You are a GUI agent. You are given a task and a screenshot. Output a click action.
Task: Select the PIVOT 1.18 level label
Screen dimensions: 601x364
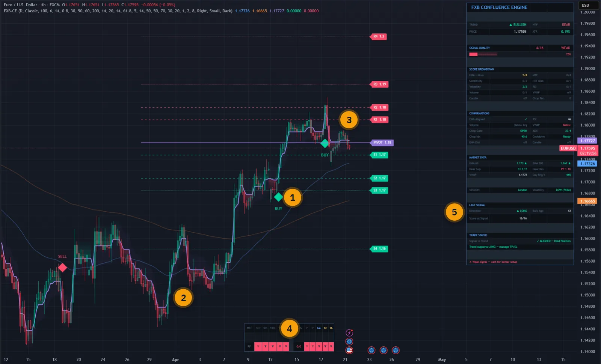click(382, 143)
